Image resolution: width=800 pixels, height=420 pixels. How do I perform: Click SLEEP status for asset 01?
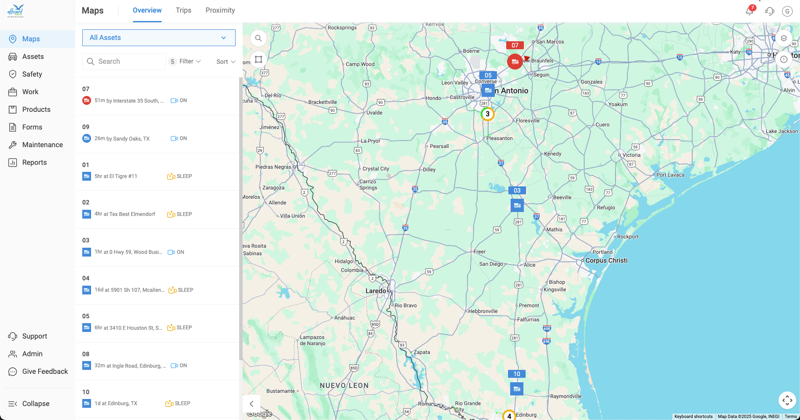(180, 177)
